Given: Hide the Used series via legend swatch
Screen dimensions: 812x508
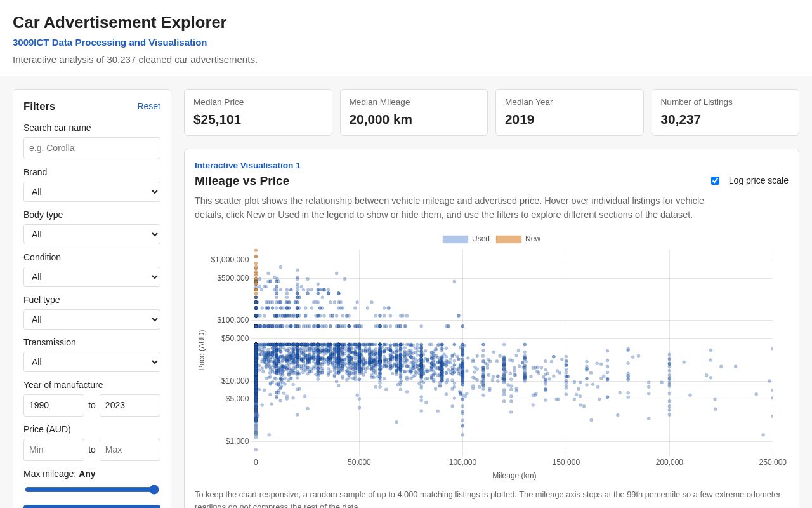Looking at the screenshot, I should (x=455, y=239).
